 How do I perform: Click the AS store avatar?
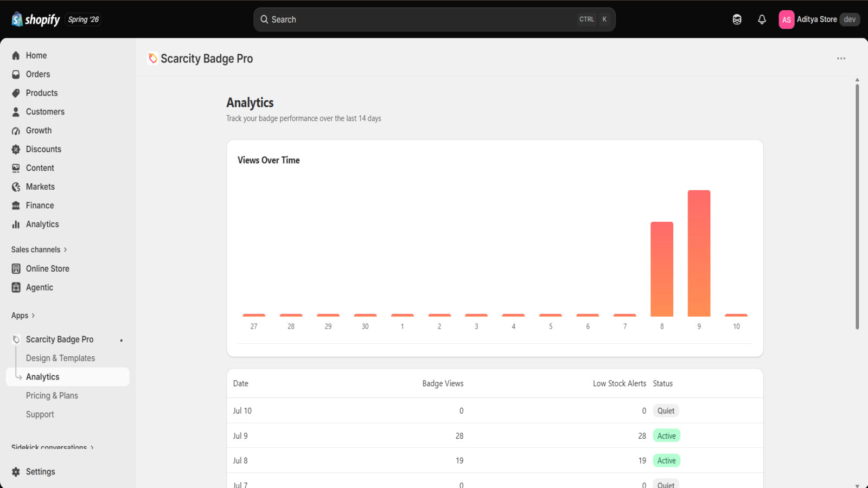coord(786,20)
